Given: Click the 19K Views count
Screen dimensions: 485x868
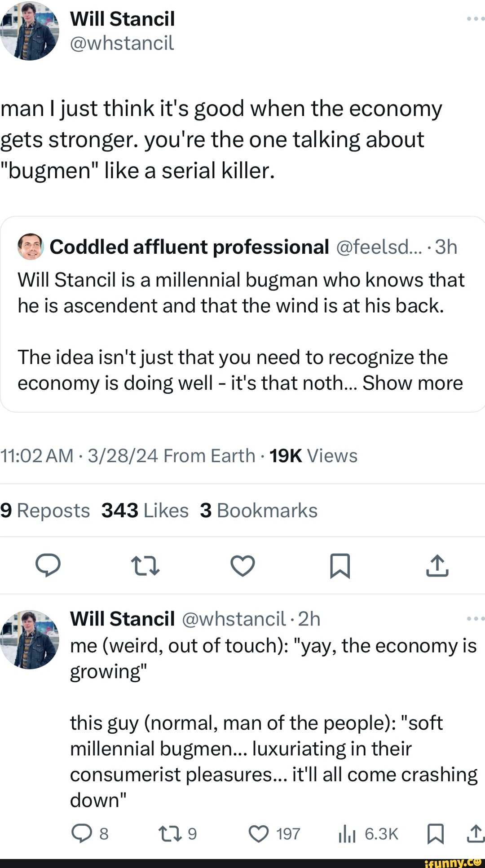Looking at the screenshot, I should click(313, 455).
